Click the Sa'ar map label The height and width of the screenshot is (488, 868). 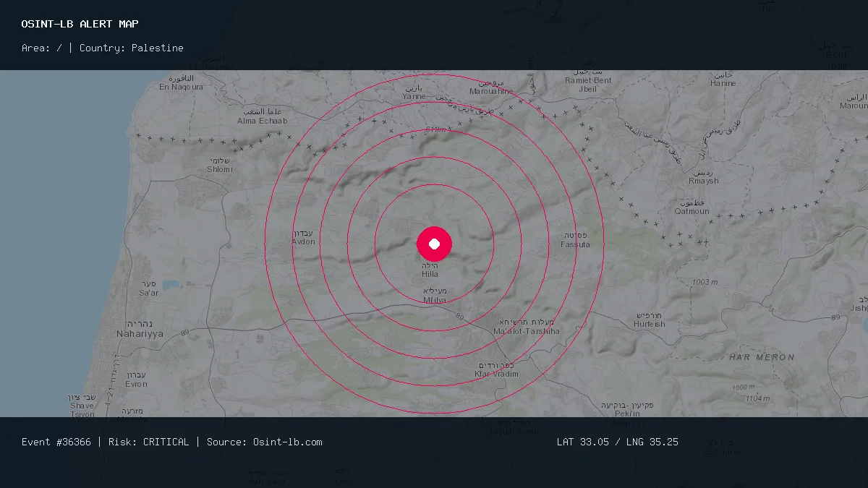pyautogui.click(x=148, y=288)
